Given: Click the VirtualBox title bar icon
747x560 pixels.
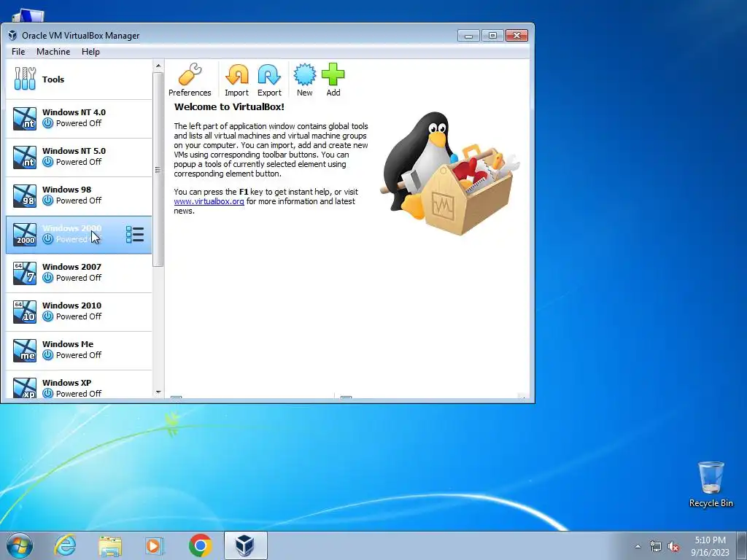Looking at the screenshot, I should pos(13,35).
